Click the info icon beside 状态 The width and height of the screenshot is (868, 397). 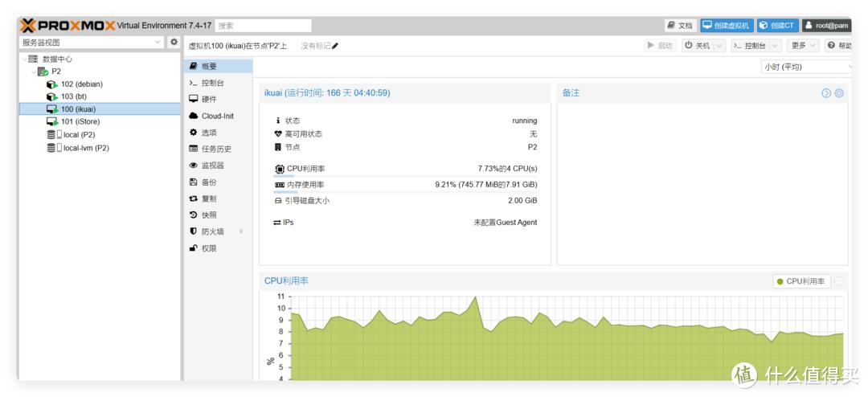pyautogui.click(x=278, y=121)
